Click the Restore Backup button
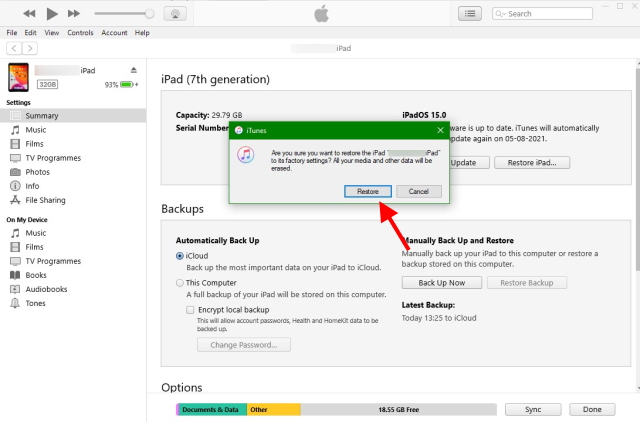Image resolution: width=640 pixels, height=422 pixels. 527,283
